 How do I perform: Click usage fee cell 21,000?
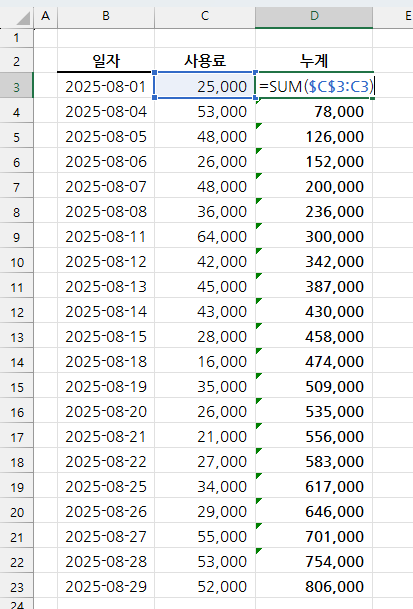[x=205, y=436]
